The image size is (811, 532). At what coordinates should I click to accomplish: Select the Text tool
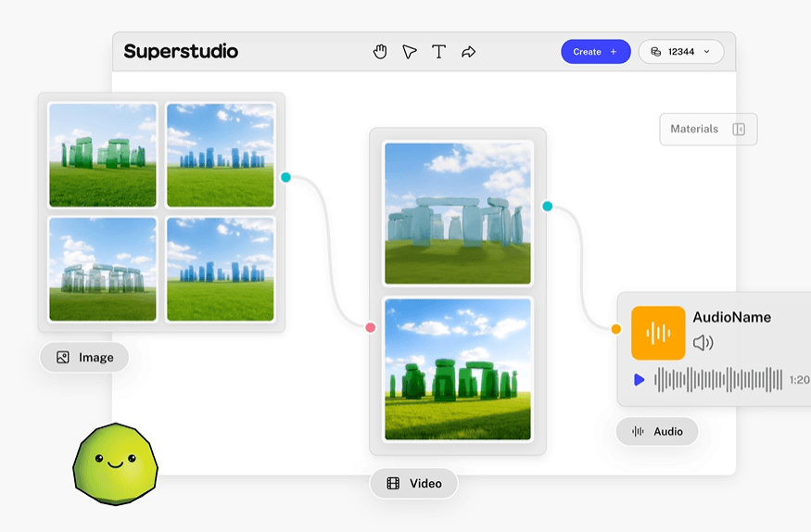click(x=438, y=52)
